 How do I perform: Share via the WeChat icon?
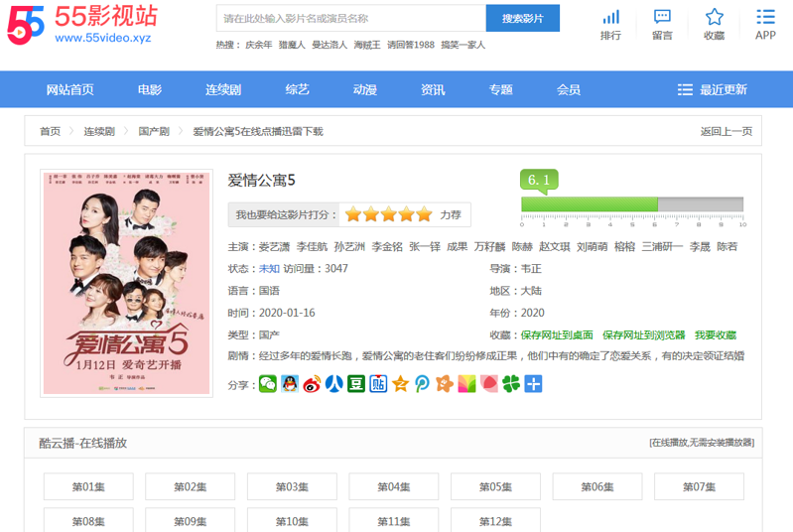pyautogui.click(x=268, y=384)
